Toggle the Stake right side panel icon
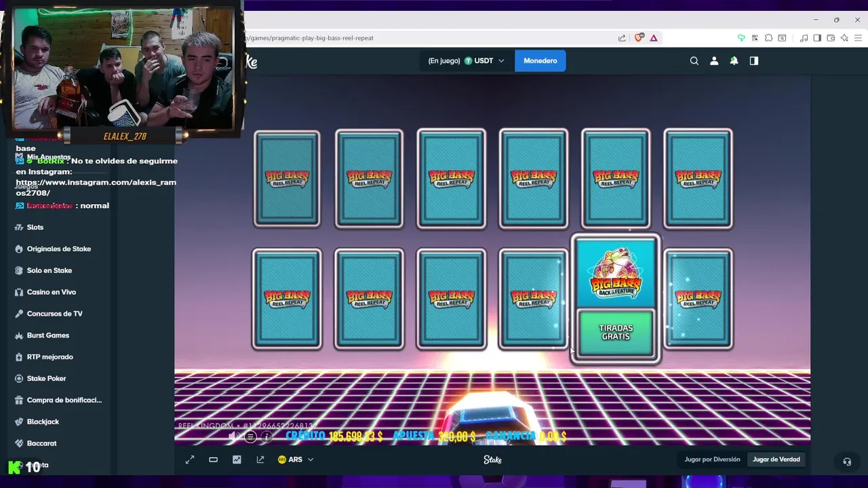 (x=753, y=61)
